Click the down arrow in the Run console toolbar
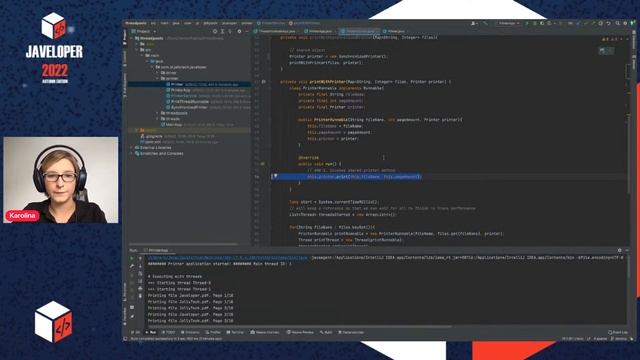The image size is (640, 360). (140, 266)
